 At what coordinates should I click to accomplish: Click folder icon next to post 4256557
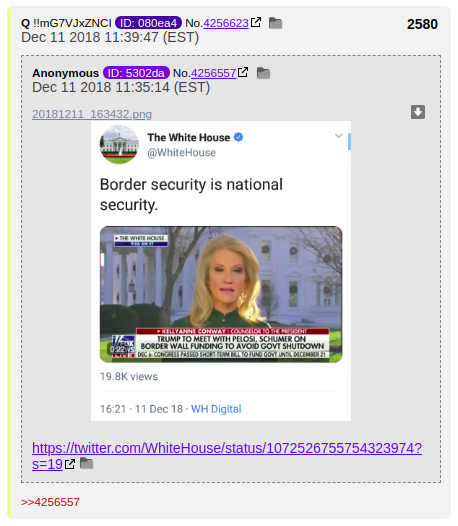coord(263,73)
